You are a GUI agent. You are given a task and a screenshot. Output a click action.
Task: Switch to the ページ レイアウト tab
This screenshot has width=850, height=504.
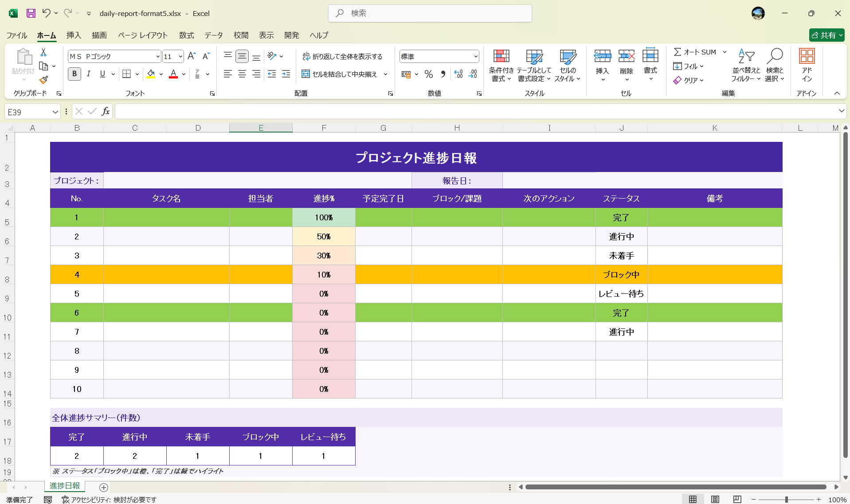point(143,35)
